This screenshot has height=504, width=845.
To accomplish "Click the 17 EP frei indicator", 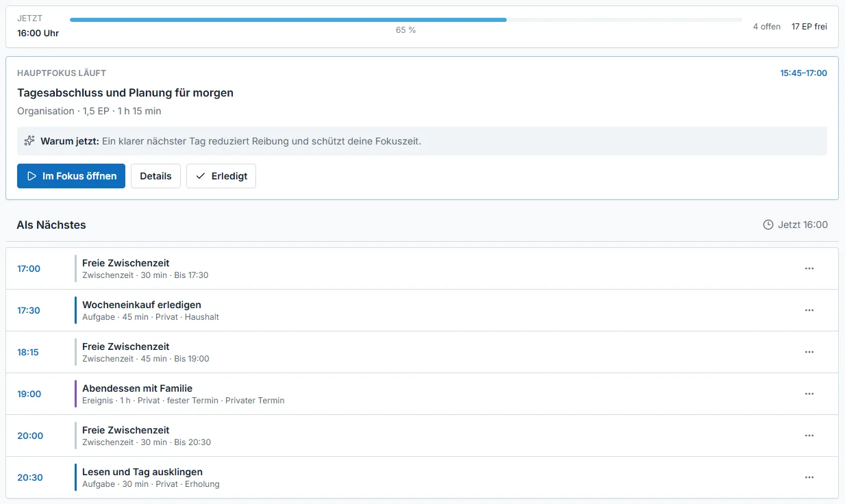I will pos(809,27).
